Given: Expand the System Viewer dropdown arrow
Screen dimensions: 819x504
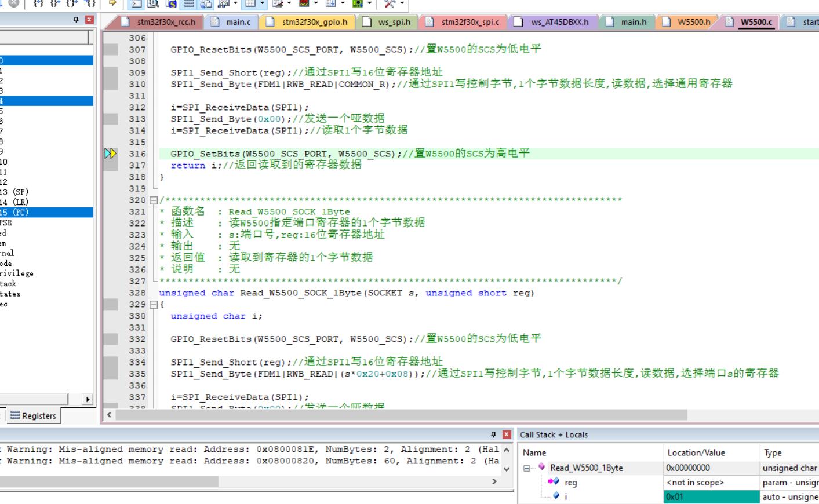Looking at the screenshot, I should point(369,4).
